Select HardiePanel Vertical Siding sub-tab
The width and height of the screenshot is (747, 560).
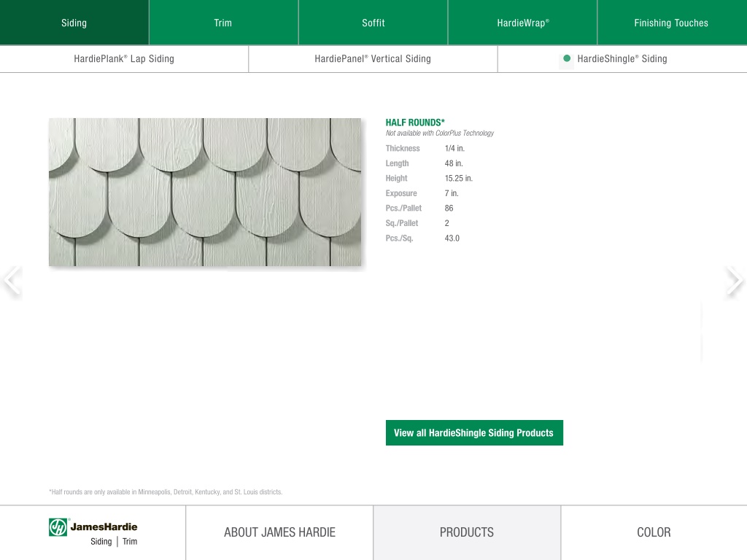pos(373,59)
